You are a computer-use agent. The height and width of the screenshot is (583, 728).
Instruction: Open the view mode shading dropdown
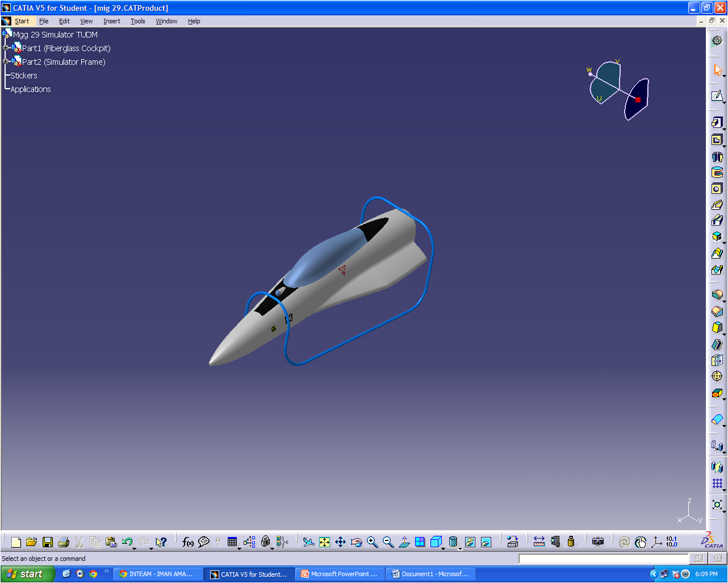pos(461,548)
